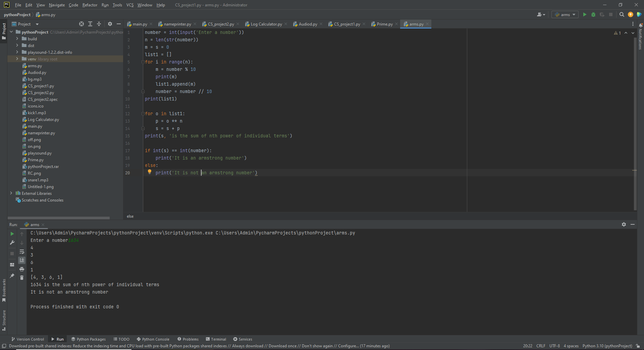Open Search Everywhere magnifier icon
The height and width of the screenshot is (350, 644).
pyautogui.click(x=622, y=14)
